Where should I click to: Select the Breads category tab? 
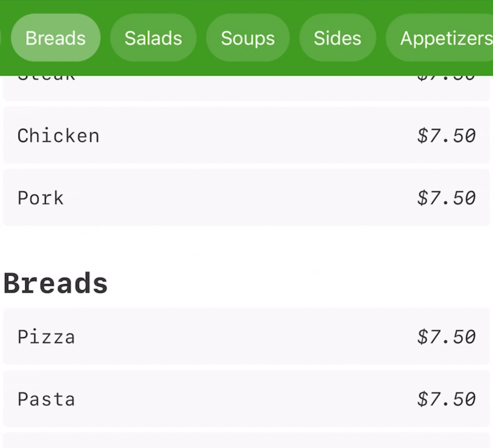pyautogui.click(x=56, y=38)
